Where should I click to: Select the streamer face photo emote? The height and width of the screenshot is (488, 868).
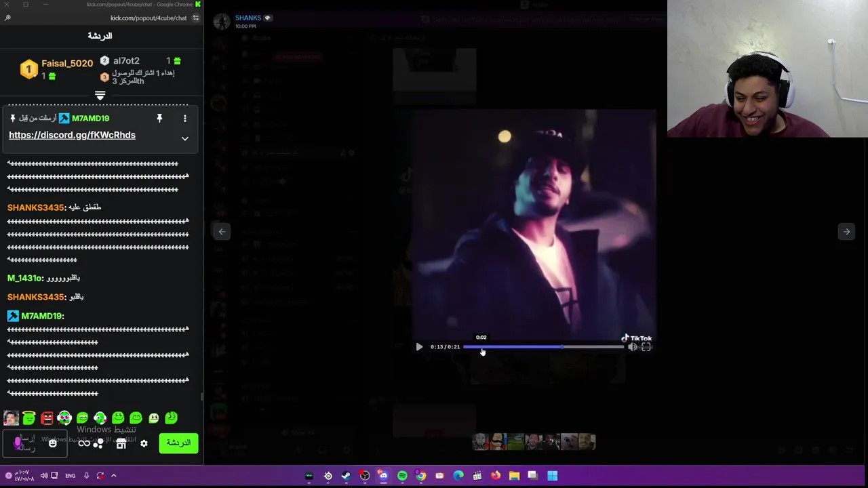[11, 418]
